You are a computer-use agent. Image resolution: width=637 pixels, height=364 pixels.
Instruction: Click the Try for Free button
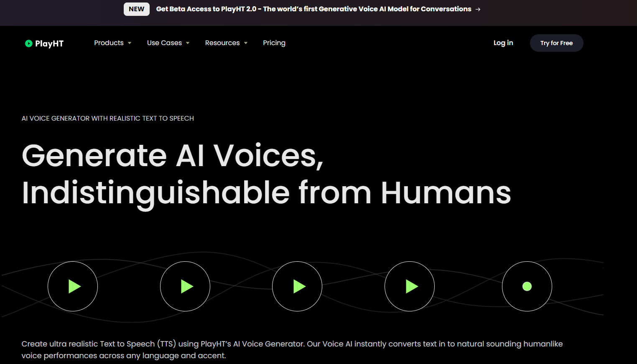[x=556, y=43]
